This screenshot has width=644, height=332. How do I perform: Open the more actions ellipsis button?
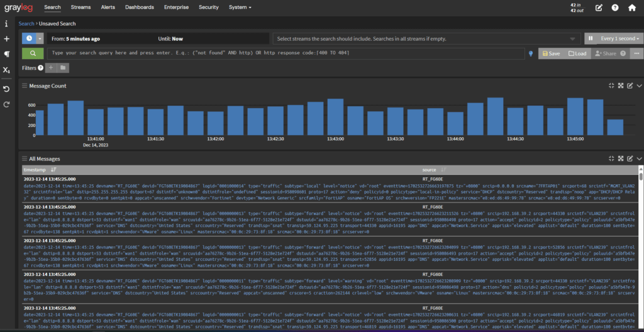point(636,53)
